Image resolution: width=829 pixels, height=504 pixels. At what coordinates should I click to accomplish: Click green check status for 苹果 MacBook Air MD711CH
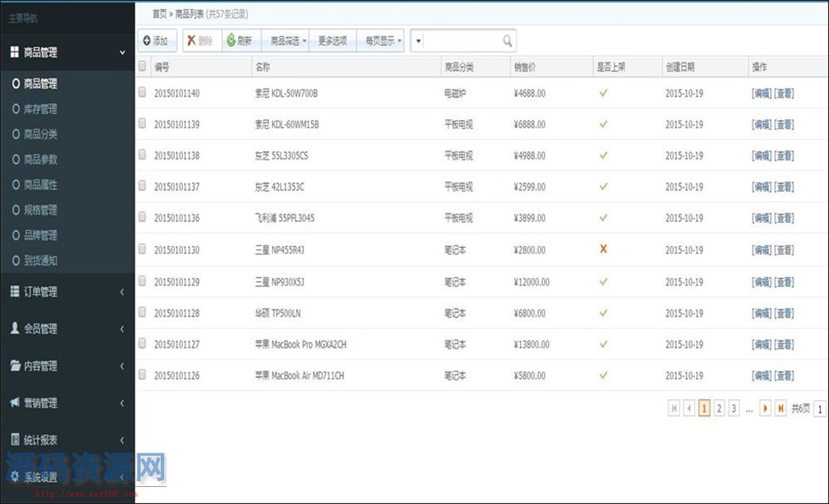click(x=603, y=375)
